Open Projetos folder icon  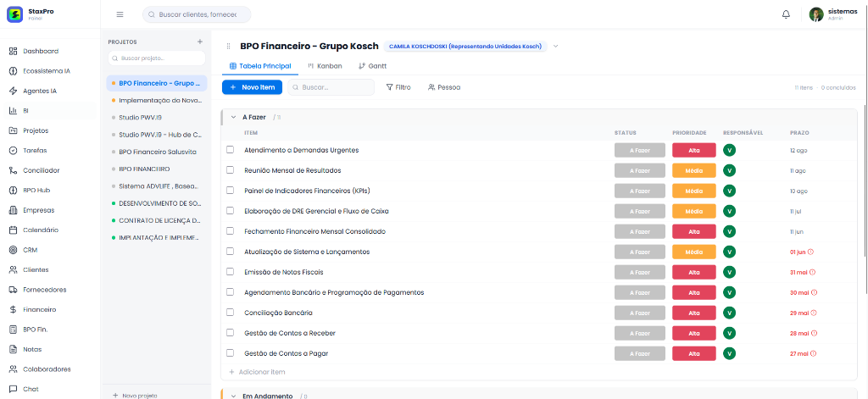(x=14, y=130)
